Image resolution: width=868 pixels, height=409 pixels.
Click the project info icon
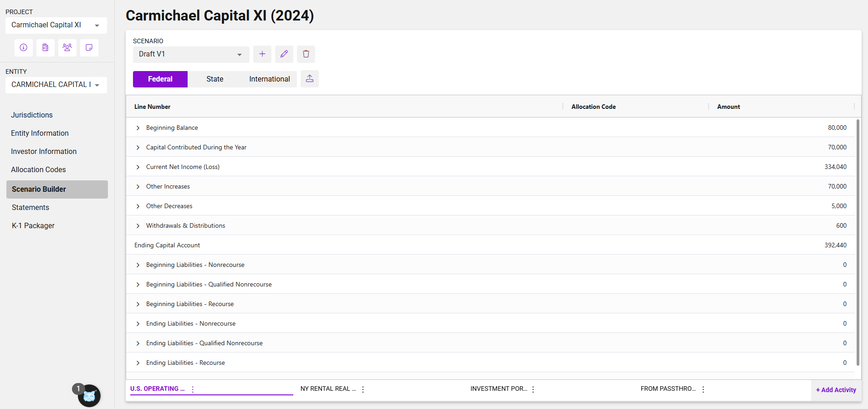click(24, 47)
